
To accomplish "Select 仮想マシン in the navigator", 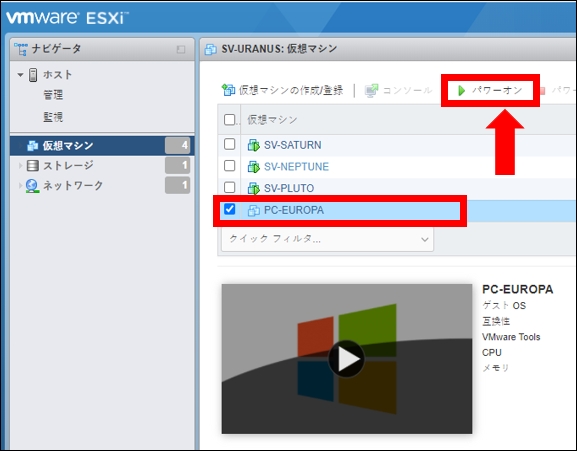I will [x=102, y=146].
